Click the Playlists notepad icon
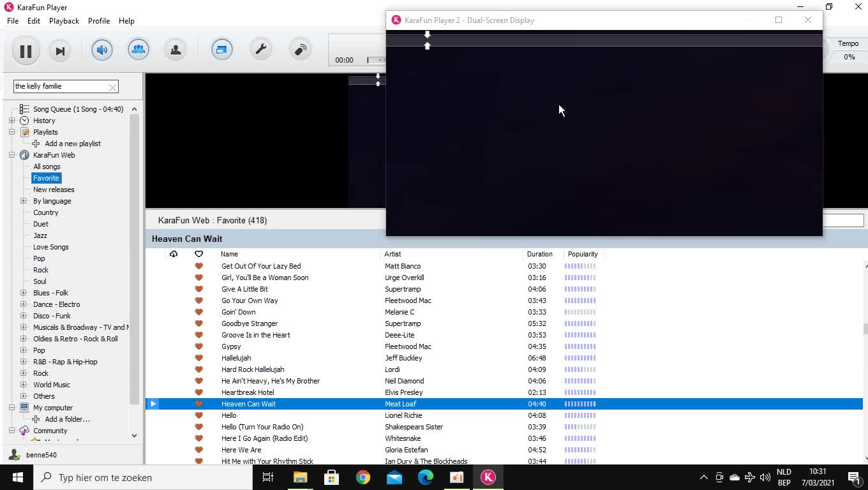 click(24, 132)
